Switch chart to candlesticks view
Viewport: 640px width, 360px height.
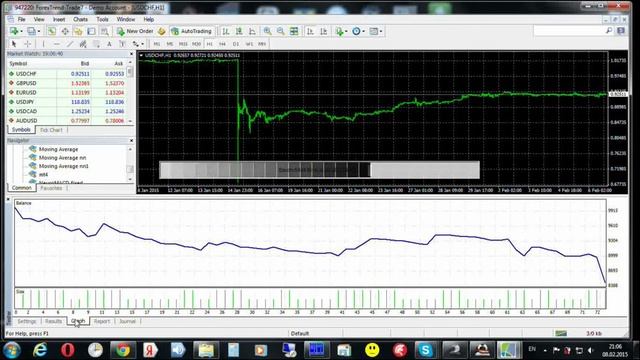tap(239, 31)
